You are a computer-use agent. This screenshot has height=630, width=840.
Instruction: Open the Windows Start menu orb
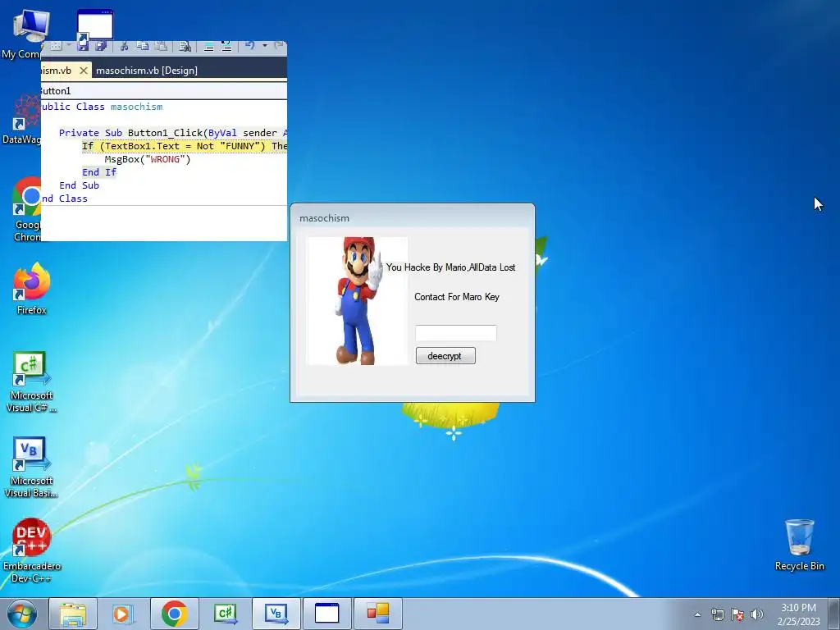click(22, 614)
